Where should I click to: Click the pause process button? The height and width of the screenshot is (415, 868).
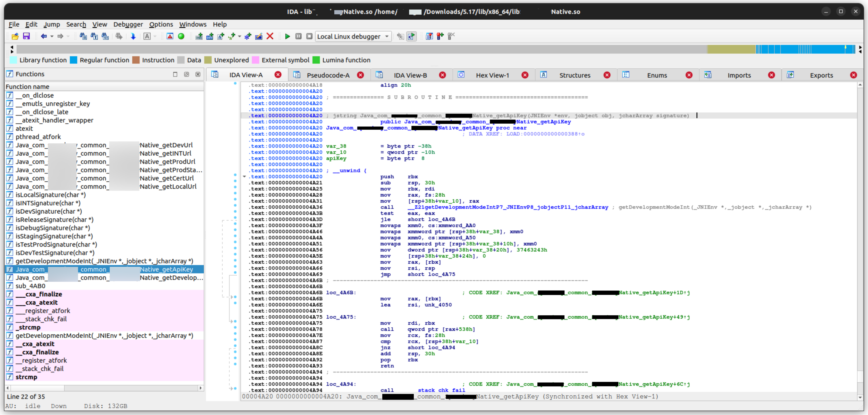(298, 36)
